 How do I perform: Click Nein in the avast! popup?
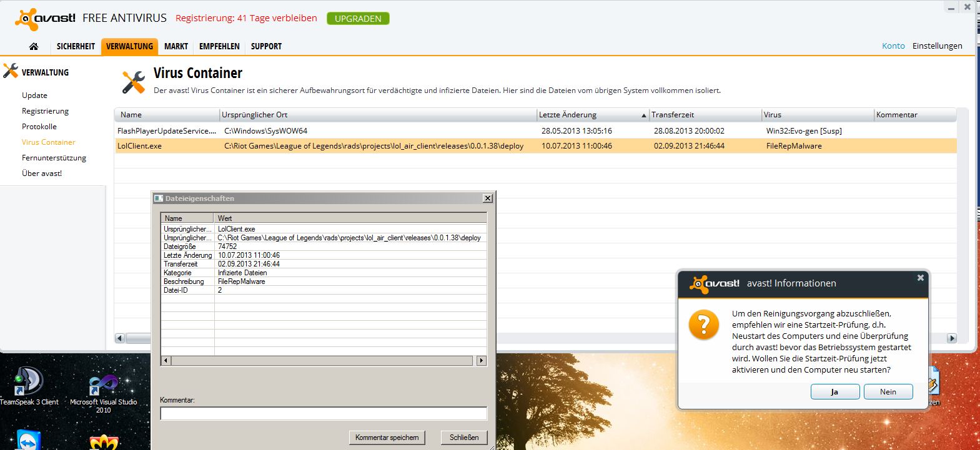pyautogui.click(x=888, y=392)
